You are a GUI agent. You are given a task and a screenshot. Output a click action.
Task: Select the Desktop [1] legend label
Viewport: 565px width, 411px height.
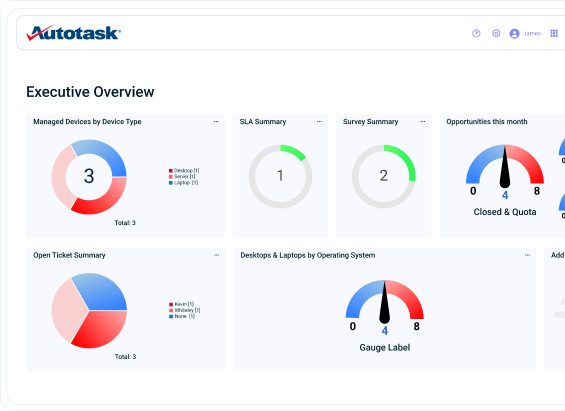pyautogui.click(x=187, y=170)
